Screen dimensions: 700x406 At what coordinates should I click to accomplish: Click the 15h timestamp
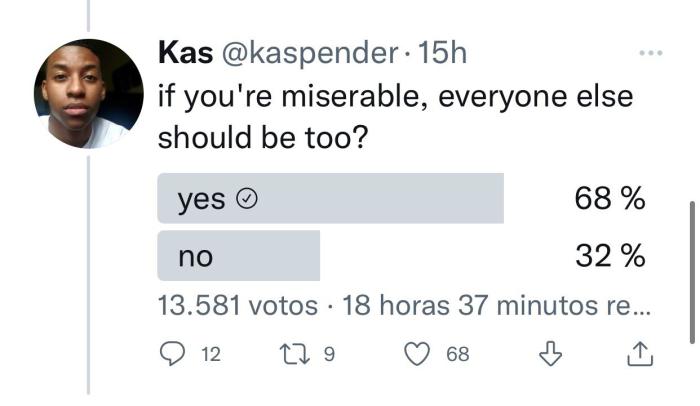(443, 54)
